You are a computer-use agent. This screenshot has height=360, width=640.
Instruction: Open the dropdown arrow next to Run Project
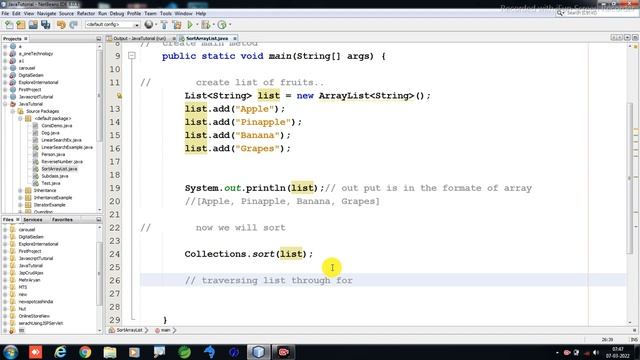[x=197, y=25]
